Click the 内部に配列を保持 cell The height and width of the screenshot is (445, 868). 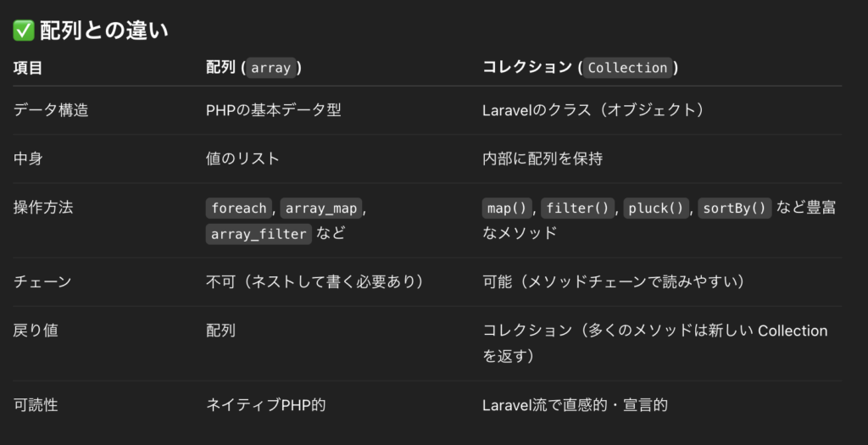[542, 159]
